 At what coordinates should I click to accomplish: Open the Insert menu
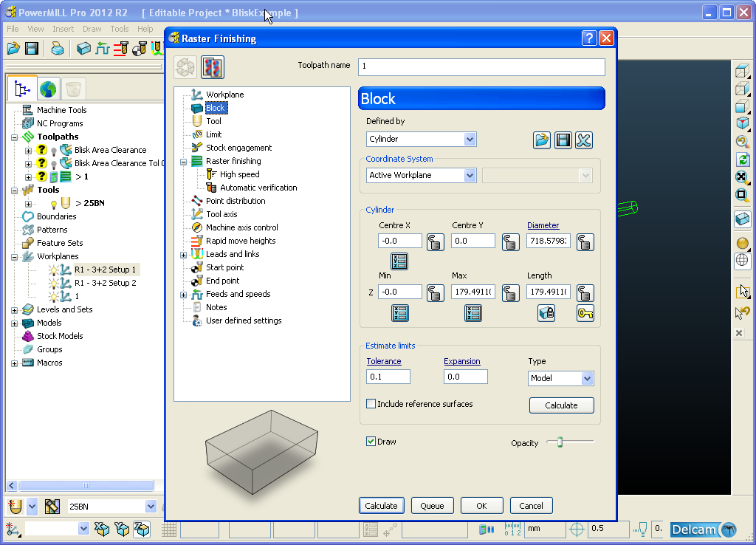[63, 29]
